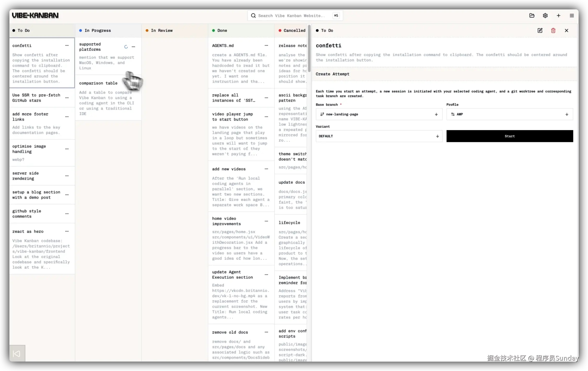Expand the Base branch dropdown
The height and width of the screenshot is (371, 588).
point(379,114)
